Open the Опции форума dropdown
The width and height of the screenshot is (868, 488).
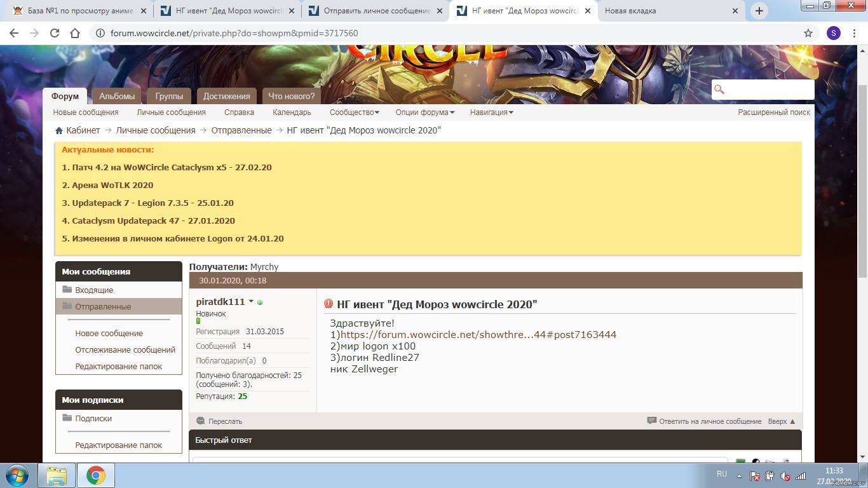[x=425, y=112]
